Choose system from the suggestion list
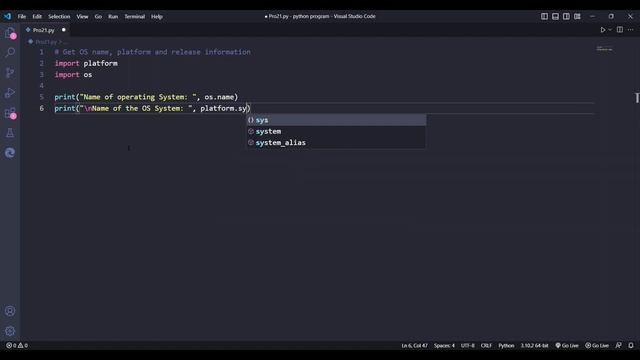The width and height of the screenshot is (640, 360). pos(336,131)
